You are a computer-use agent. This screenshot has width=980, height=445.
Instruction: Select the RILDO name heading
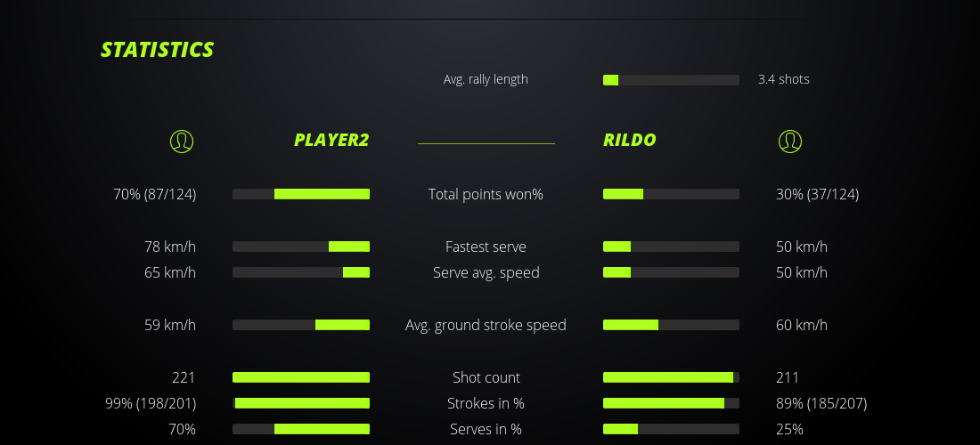(x=630, y=141)
